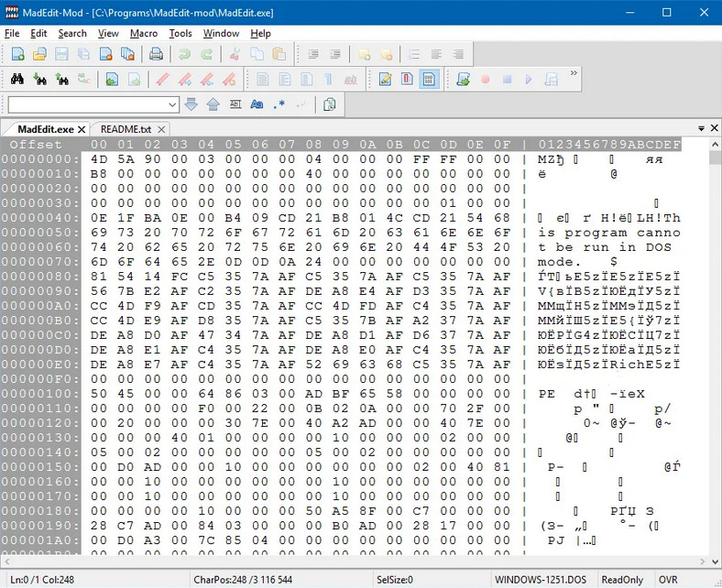Image resolution: width=722 pixels, height=588 pixels.
Task: Click the Save Recorded Script icon
Action: point(552,79)
